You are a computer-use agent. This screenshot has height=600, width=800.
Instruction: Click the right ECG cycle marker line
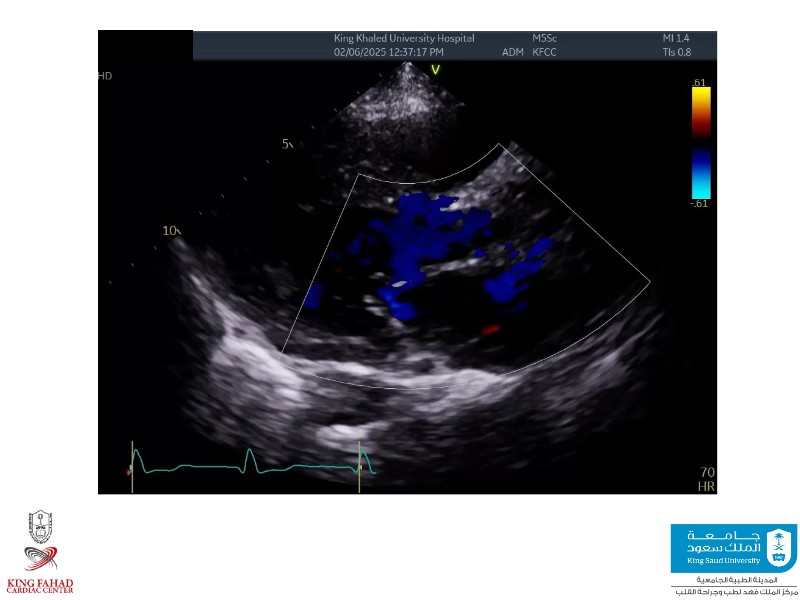click(359, 466)
